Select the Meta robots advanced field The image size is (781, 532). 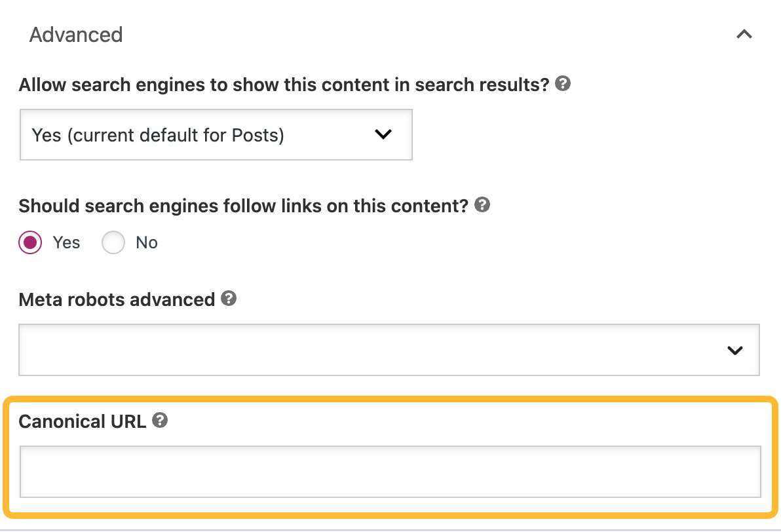click(390, 349)
